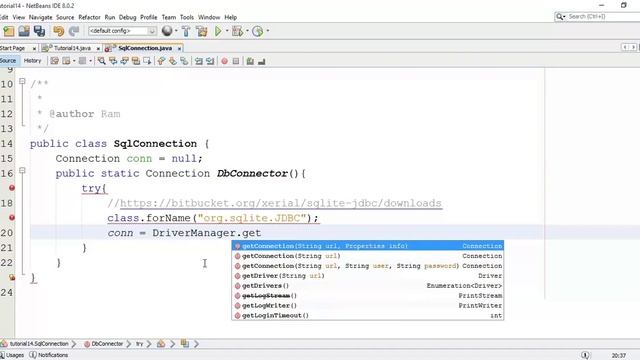
Task: Click the Open Project icon
Action: tap(24, 31)
